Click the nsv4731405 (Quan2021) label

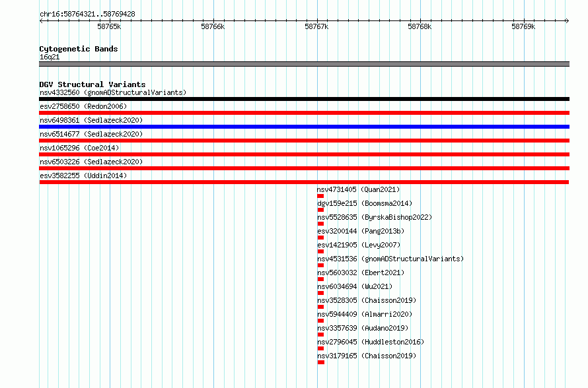pos(359,189)
